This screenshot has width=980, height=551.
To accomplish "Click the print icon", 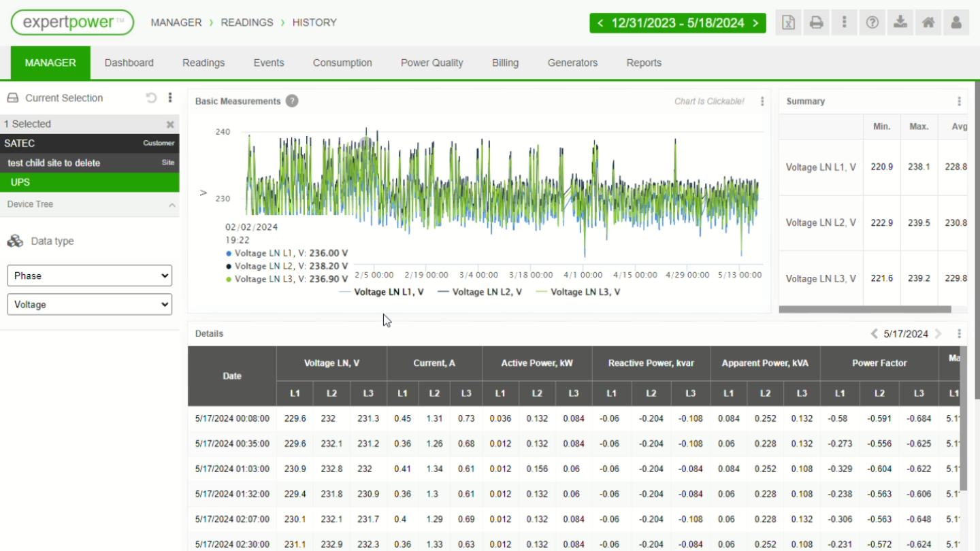I will pos(816,22).
